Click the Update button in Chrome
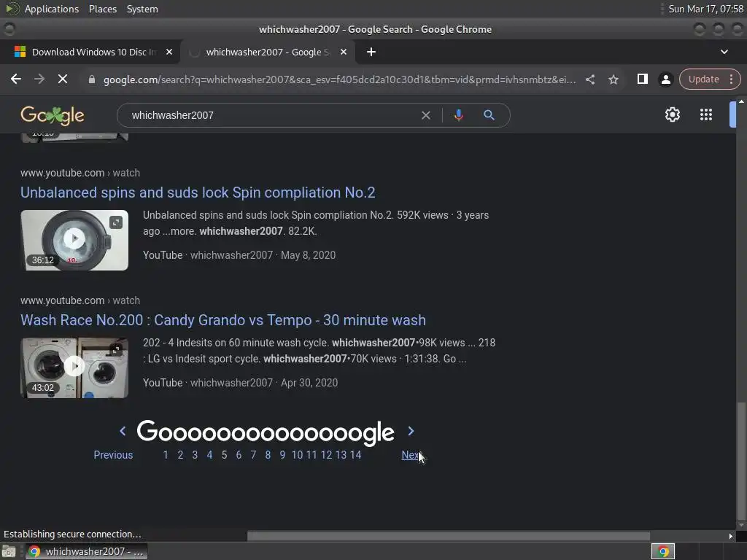 click(x=703, y=79)
